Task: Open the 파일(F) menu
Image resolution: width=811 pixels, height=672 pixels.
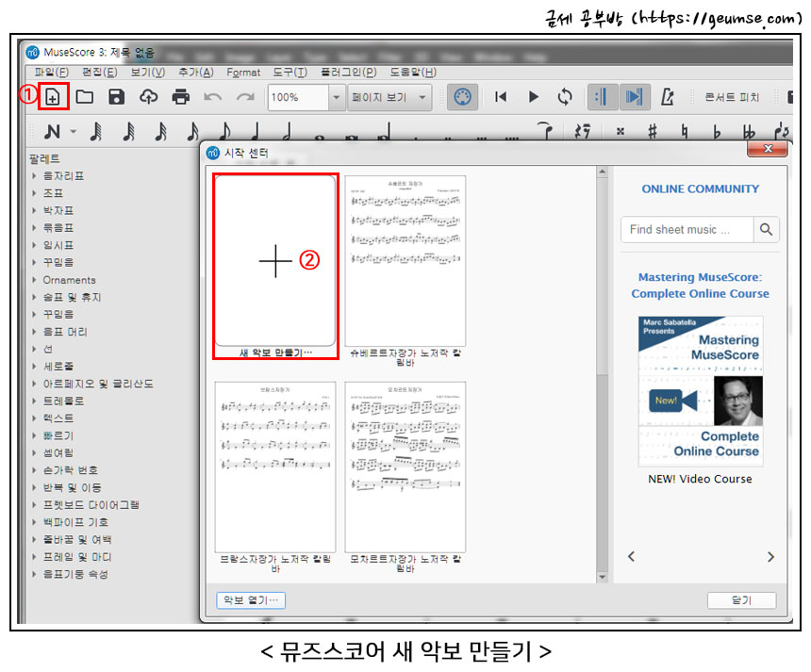Action: coord(51,72)
